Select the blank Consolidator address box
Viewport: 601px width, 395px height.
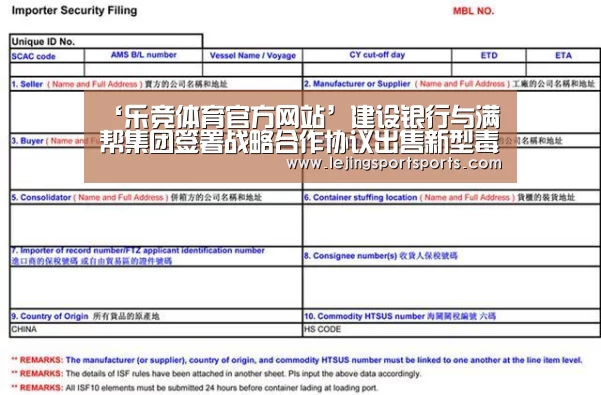[156, 225]
